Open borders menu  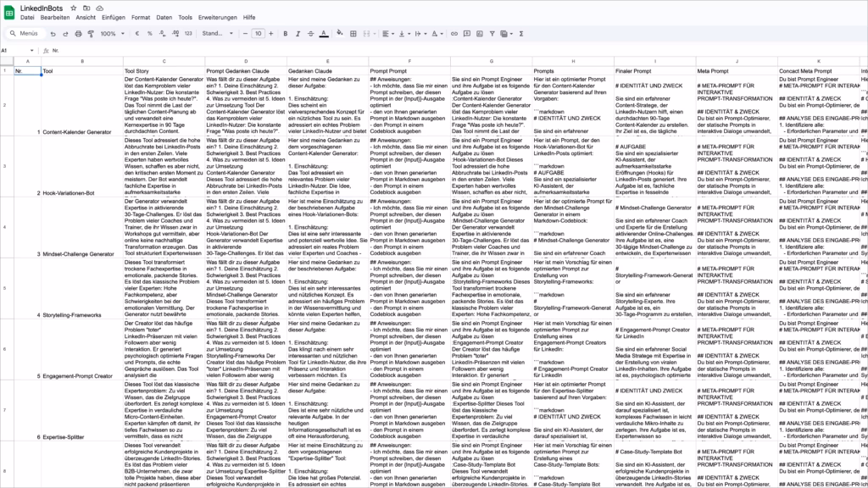(x=353, y=34)
